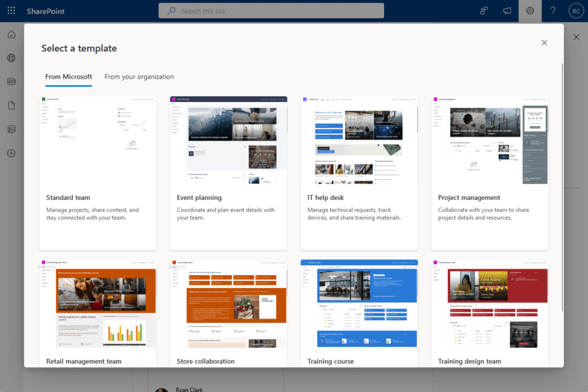Select the Event planning template thumbnail
The image size is (588, 392).
(229, 141)
